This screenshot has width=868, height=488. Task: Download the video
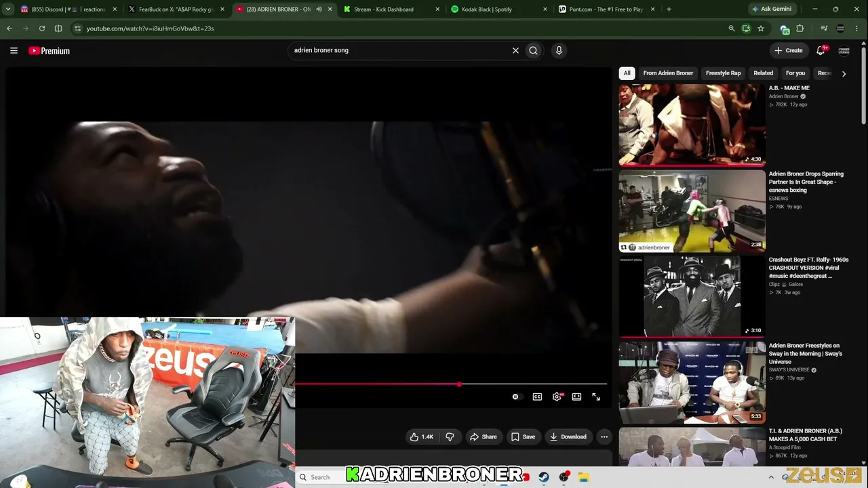coord(568,437)
